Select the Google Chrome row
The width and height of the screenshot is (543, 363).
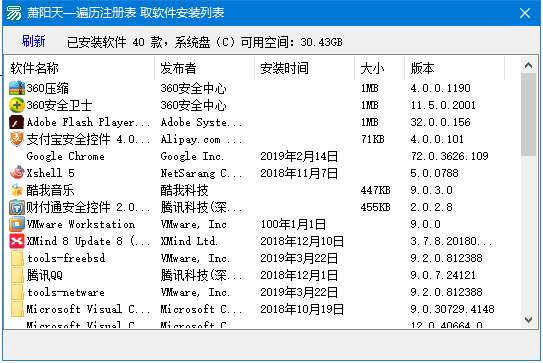262,156
